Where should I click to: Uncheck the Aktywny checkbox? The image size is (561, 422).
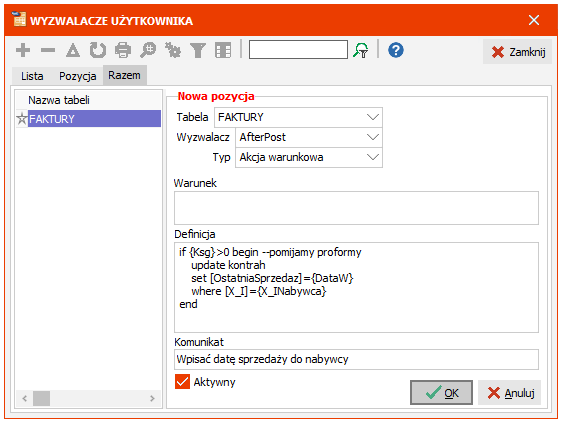coord(182,382)
